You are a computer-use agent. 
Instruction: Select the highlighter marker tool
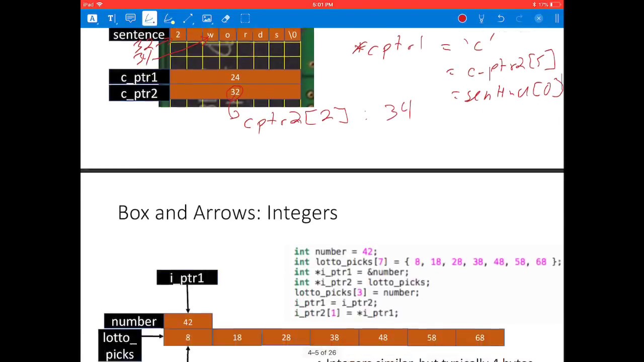click(169, 19)
